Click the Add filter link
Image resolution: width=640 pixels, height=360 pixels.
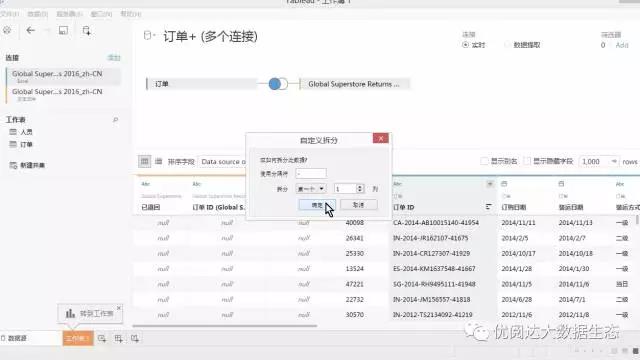click(622, 45)
